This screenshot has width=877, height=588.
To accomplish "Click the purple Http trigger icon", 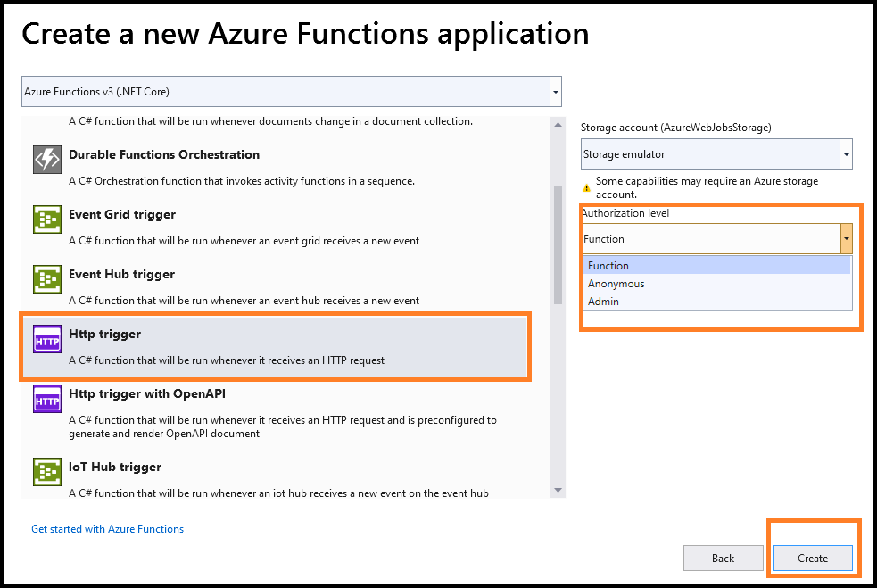I will (47, 339).
